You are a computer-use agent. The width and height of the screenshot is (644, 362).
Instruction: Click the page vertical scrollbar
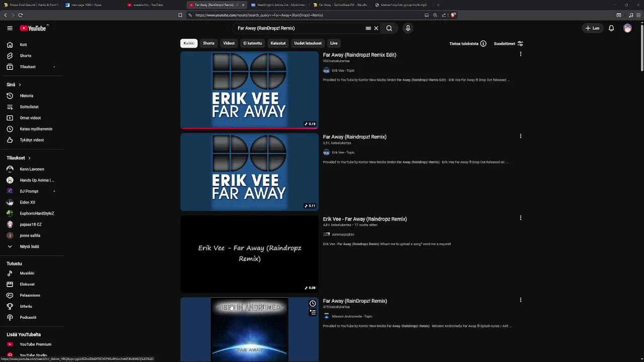pyautogui.click(x=641, y=48)
